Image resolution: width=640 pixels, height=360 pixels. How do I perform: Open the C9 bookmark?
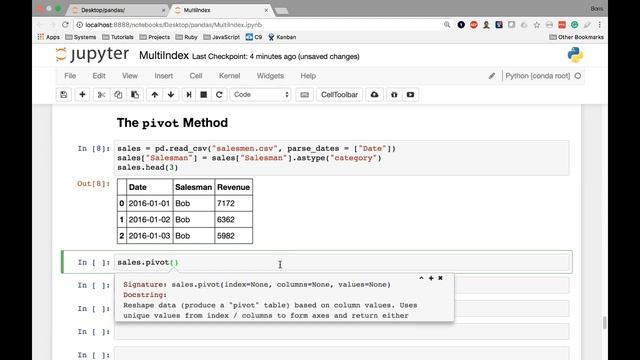point(254,37)
